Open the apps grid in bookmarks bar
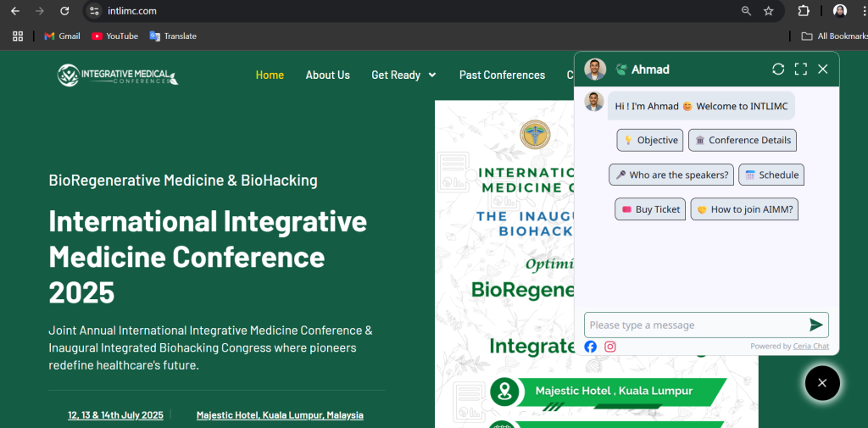The height and width of the screenshot is (428, 868). (18, 36)
